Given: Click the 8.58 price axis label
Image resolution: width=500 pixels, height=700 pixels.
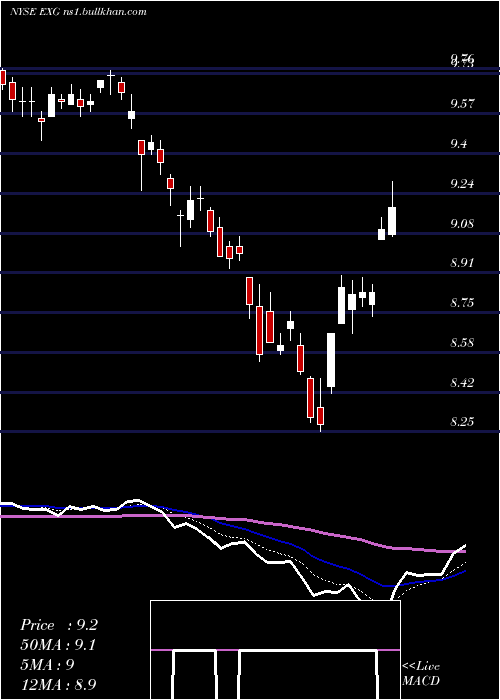Looking at the screenshot, I should click(x=462, y=343).
